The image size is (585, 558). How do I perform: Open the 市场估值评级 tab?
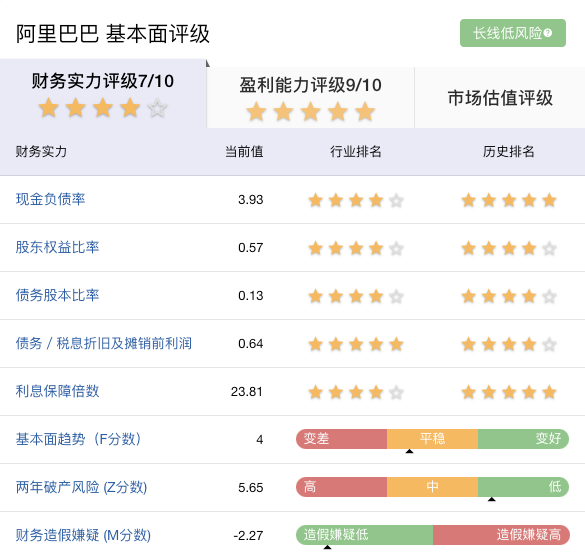[500, 98]
